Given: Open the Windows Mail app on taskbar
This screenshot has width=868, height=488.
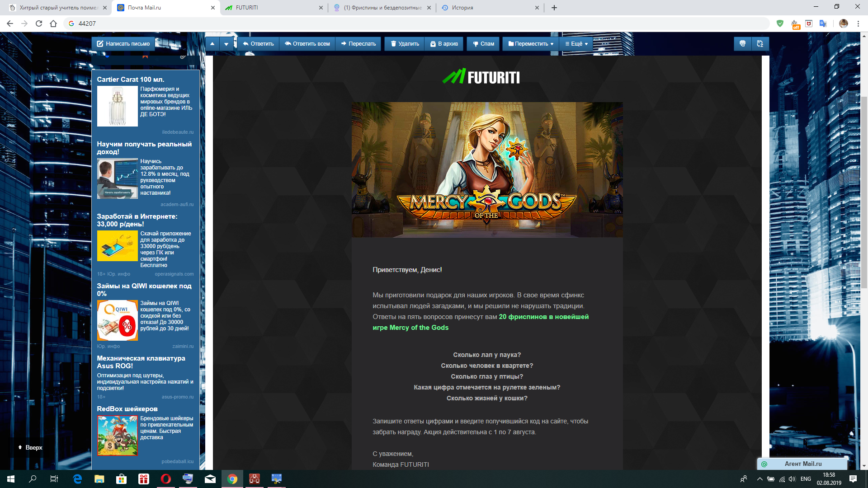Looking at the screenshot, I should tap(210, 479).
